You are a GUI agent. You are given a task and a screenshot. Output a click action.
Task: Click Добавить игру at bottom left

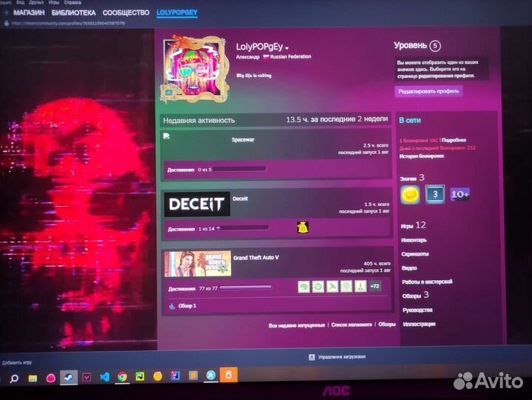(16, 363)
